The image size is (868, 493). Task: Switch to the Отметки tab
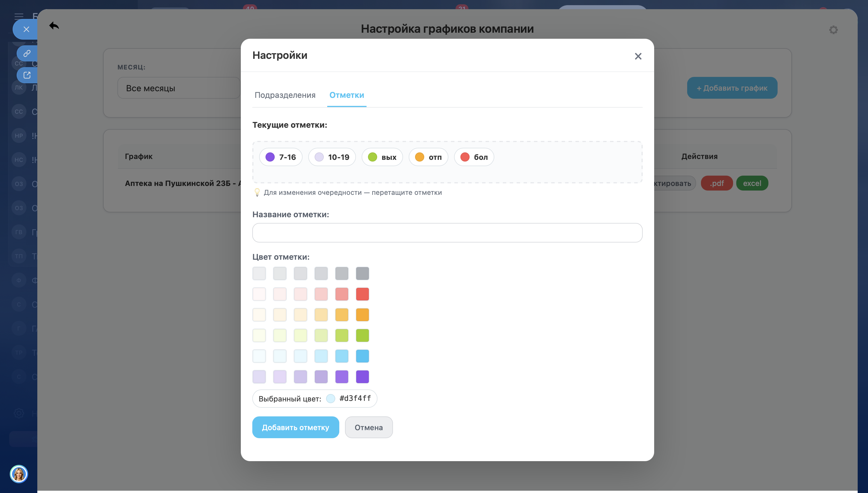click(346, 95)
